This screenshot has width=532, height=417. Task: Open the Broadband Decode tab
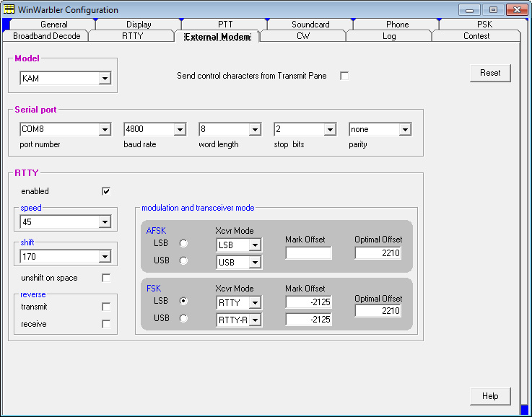[47, 36]
